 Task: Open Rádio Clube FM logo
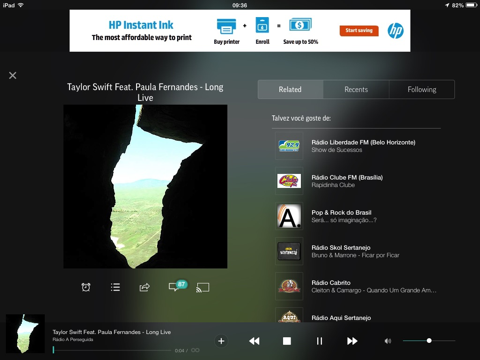(x=289, y=181)
